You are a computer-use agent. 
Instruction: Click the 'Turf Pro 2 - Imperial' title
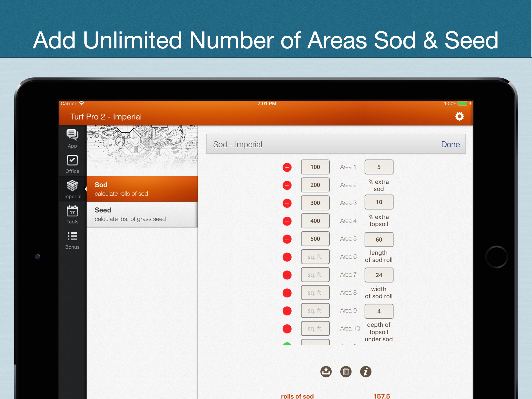(106, 117)
